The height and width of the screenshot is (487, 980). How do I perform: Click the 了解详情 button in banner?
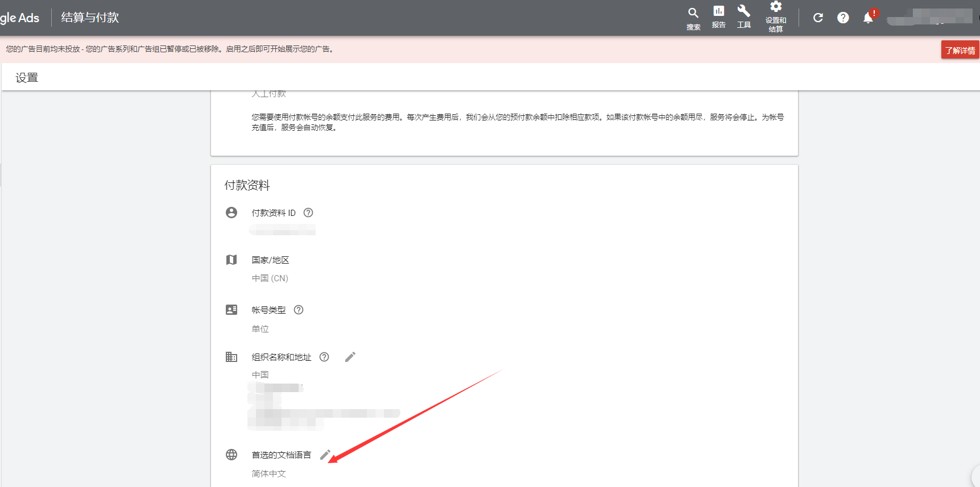960,50
